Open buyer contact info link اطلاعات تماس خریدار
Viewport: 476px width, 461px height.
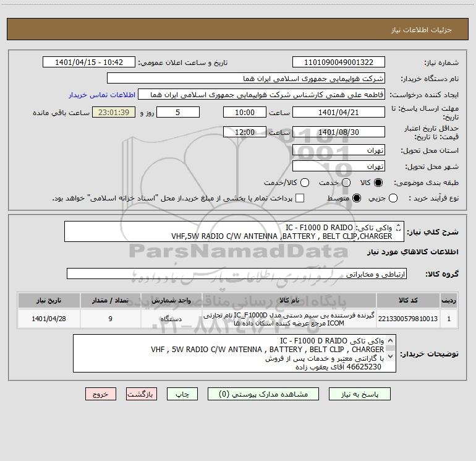tap(102, 95)
